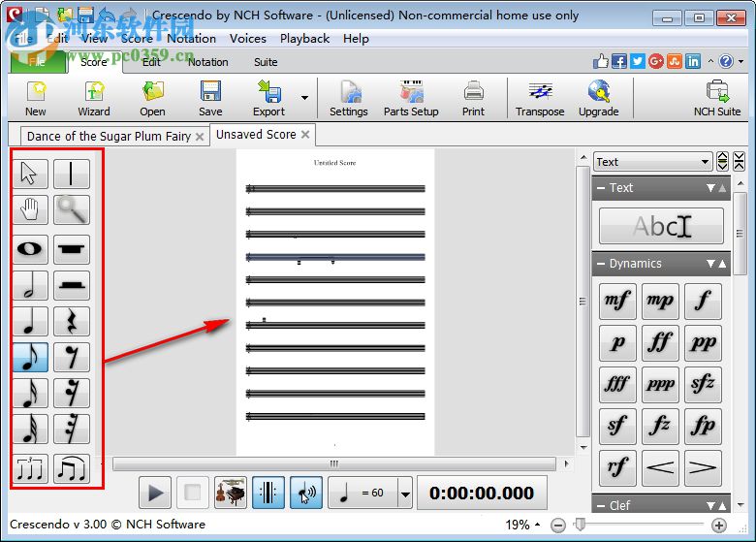Choose the whole rest tool
The height and width of the screenshot is (542, 756).
click(x=72, y=249)
